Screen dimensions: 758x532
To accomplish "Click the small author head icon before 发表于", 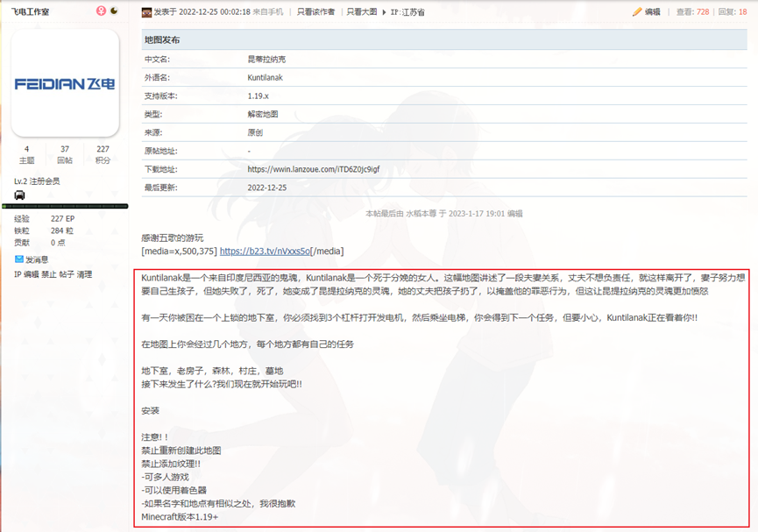I will click(146, 12).
